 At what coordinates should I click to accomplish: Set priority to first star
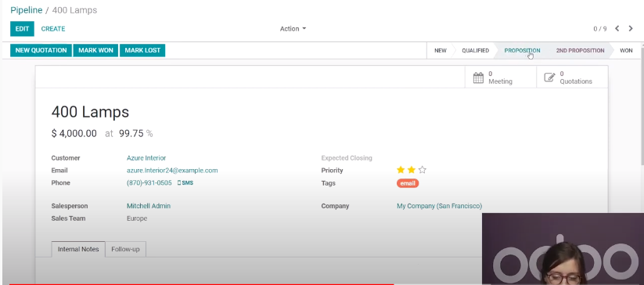point(401,170)
